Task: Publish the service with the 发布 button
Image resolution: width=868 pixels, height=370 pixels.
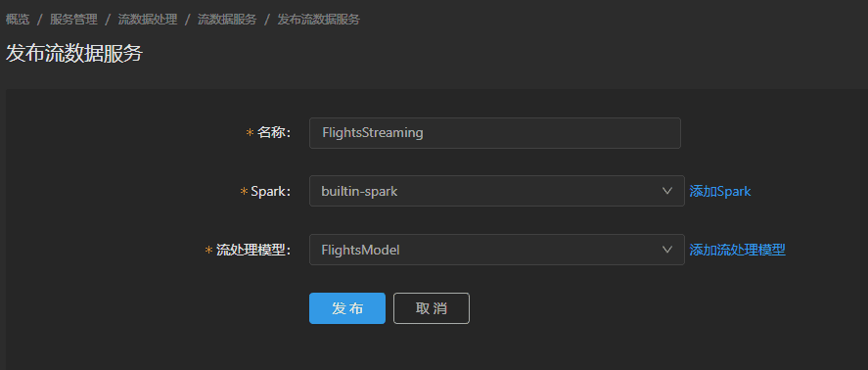Action: click(x=347, y=308)
